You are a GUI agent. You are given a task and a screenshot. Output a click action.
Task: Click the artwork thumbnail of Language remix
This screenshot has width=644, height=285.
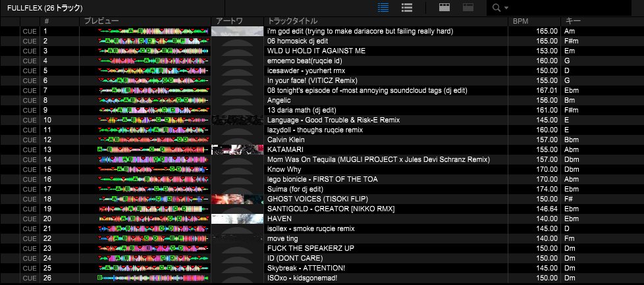tap(238, 120)
